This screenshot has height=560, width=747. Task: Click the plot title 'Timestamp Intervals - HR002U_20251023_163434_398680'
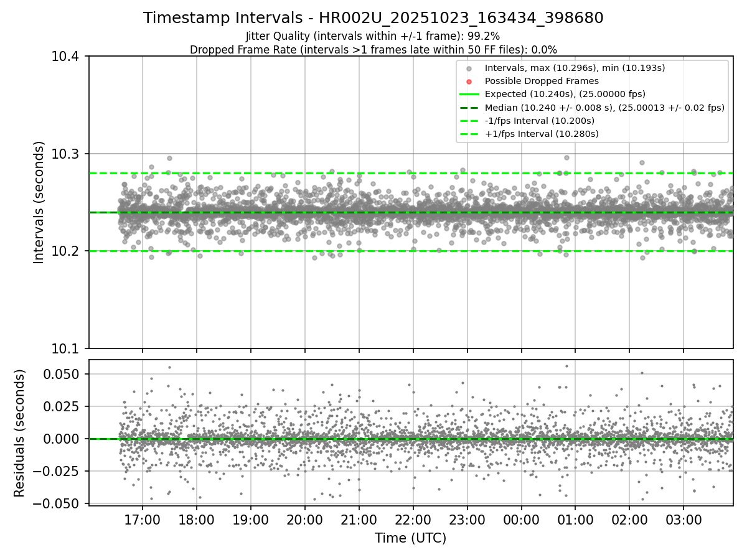point(374,18)
